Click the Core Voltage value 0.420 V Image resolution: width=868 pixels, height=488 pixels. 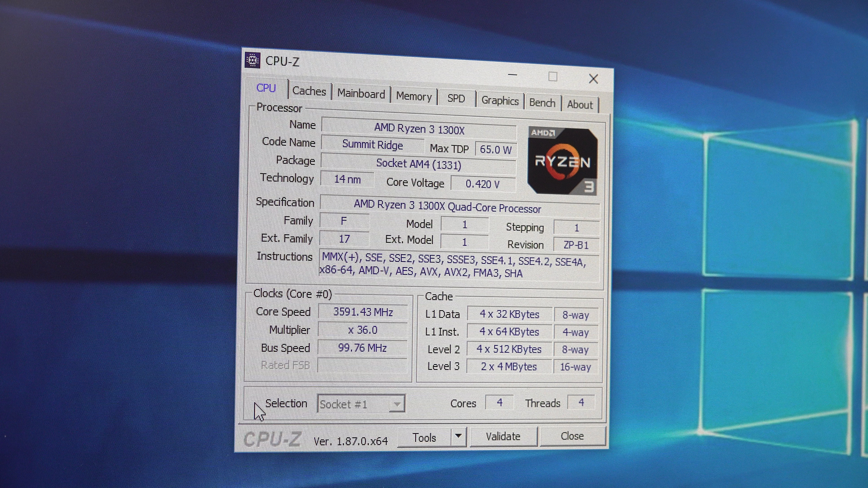tap(483, 184)
